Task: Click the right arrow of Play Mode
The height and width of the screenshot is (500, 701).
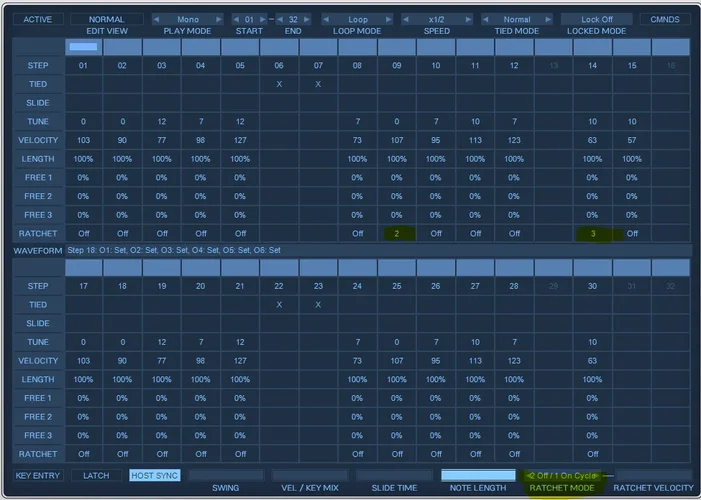Action: tap(219, 19)
